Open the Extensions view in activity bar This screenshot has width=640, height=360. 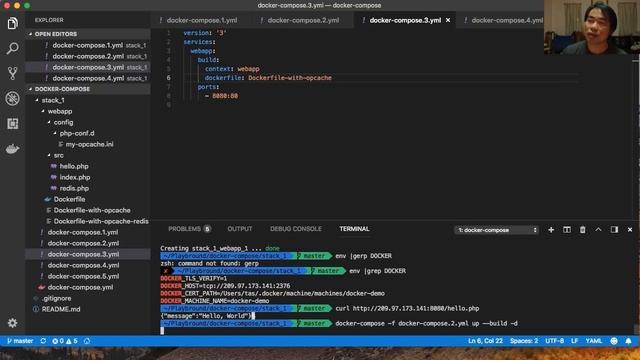pyautogui.click(x=12, y=124)
